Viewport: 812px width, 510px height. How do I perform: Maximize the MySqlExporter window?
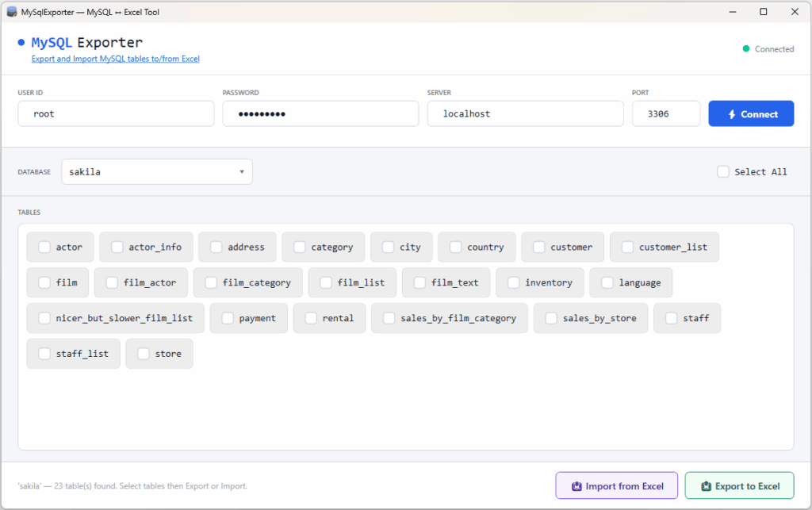click(764, 12)
